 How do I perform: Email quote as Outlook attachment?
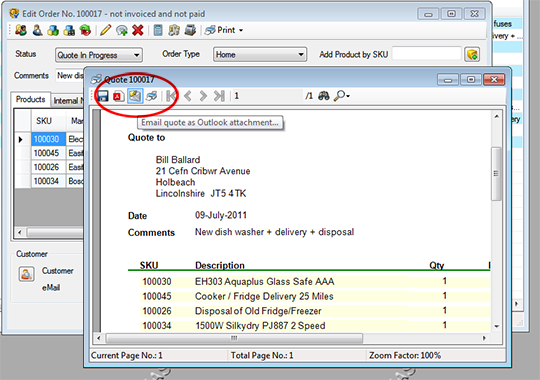pyautogui.click(x=135, y=96)
